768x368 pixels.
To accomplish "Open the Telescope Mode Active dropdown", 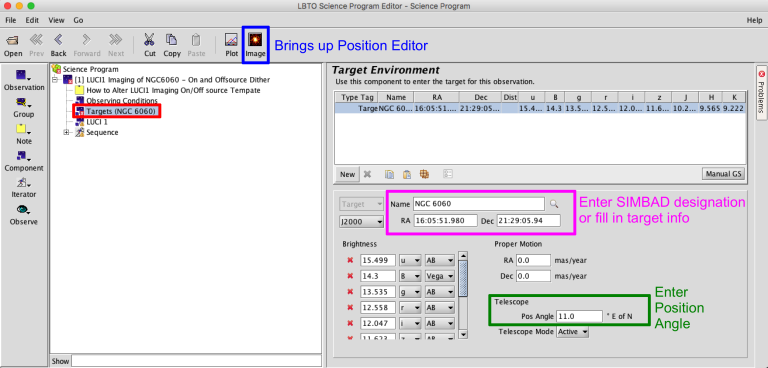I will [573, 332].
